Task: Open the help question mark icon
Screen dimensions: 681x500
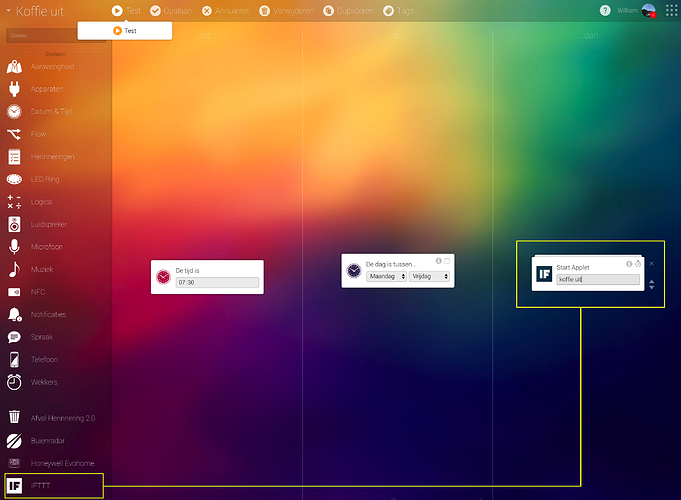Action: tap(605, 10)
